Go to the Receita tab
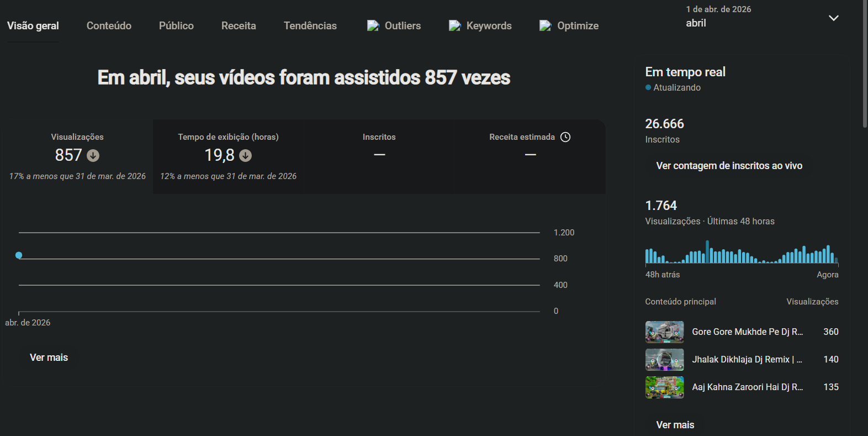 239,26
